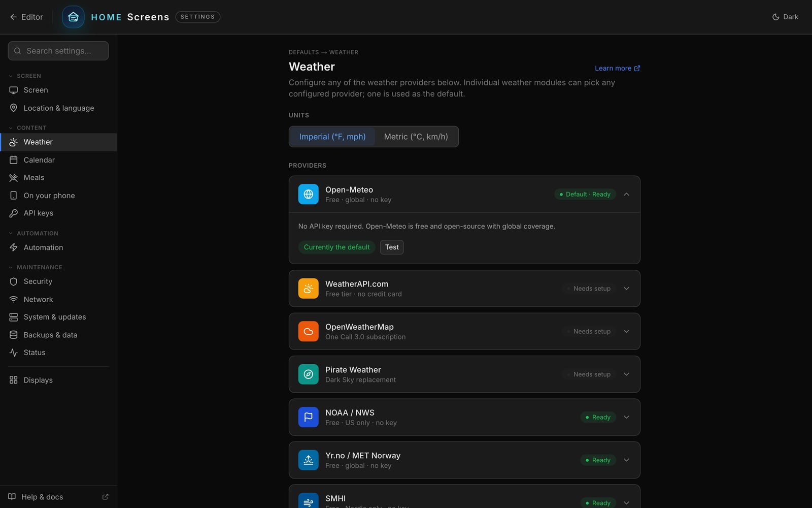Click Currently the default badge
The width and height of the screenshot is (812, 508).
(336, 247)
